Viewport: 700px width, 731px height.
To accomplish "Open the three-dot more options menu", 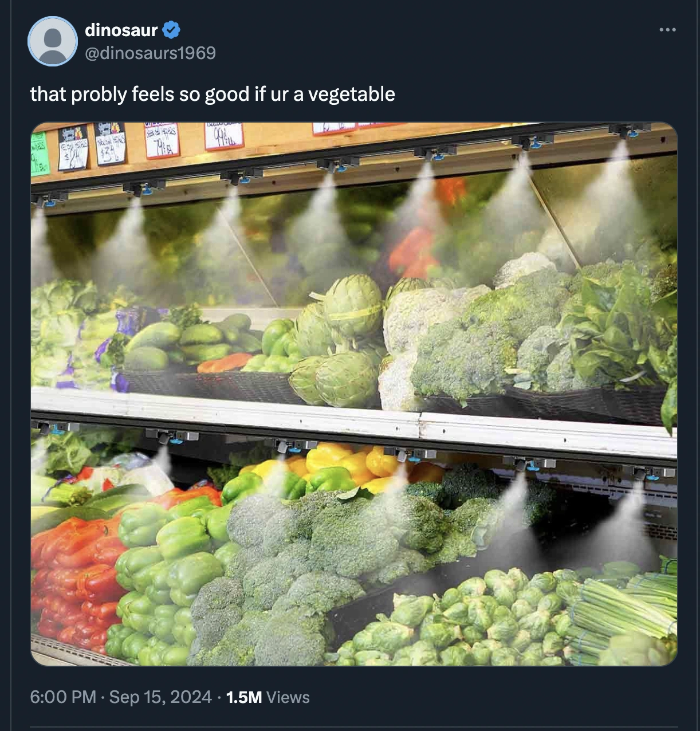I will [x=667, y=29].
